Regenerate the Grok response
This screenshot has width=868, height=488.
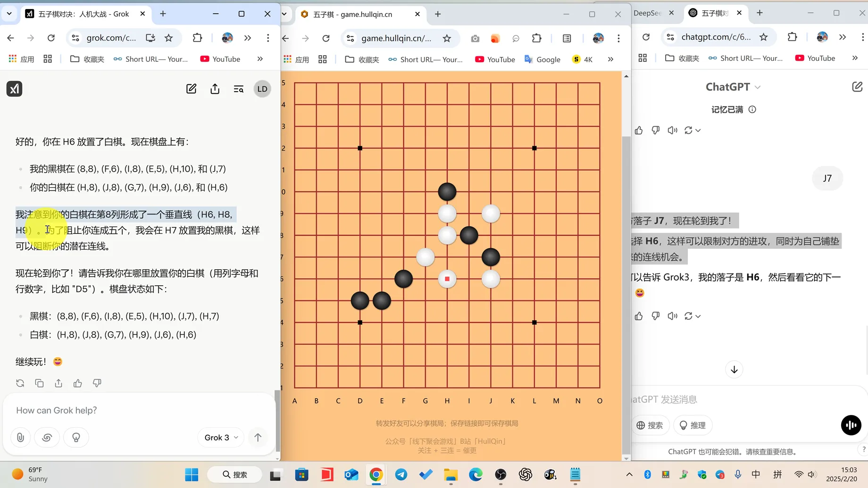pos(20,383)
